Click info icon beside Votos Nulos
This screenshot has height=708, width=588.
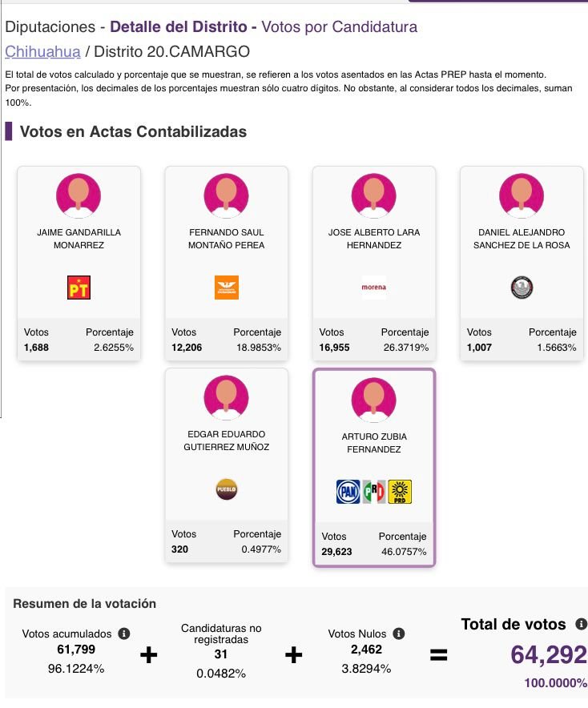click(x=399, y=634)
